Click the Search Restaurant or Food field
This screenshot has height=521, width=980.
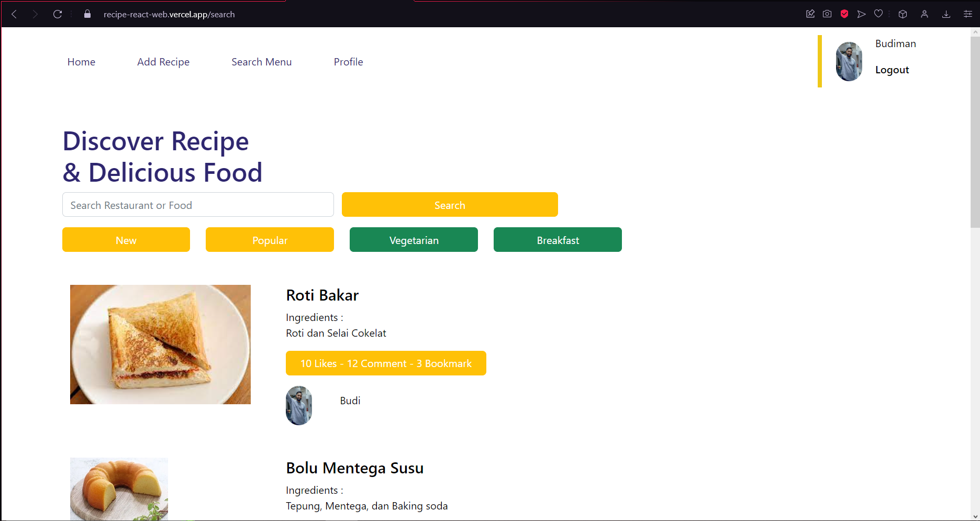pos(198,205)
